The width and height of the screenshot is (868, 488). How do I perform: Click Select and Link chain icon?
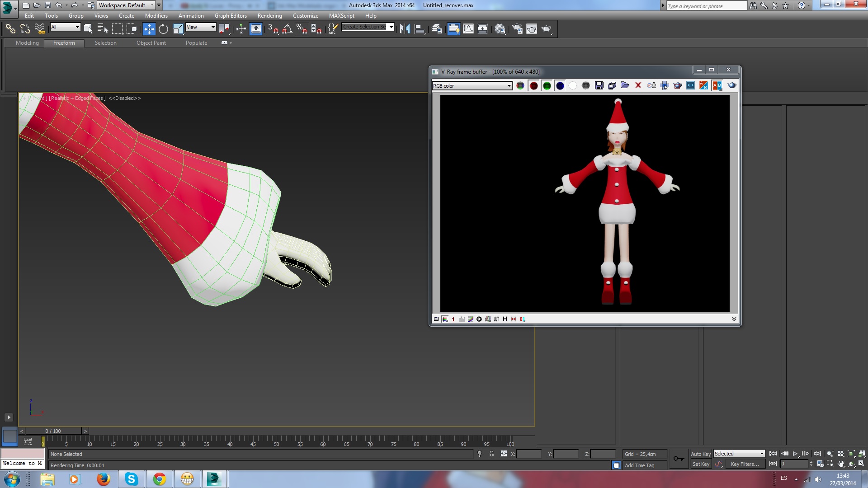tap(10, 29)
